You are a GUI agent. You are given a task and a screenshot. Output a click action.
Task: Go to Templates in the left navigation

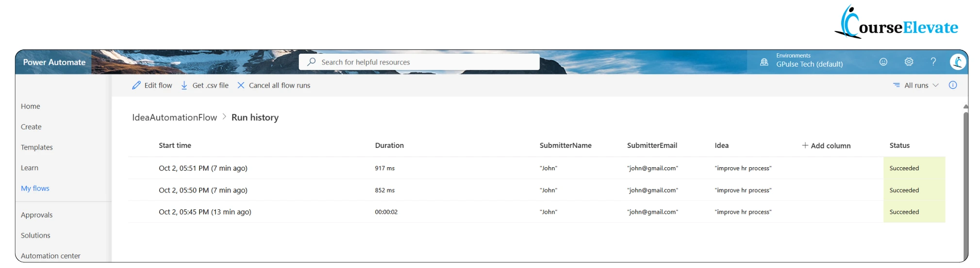click(37, 147)
